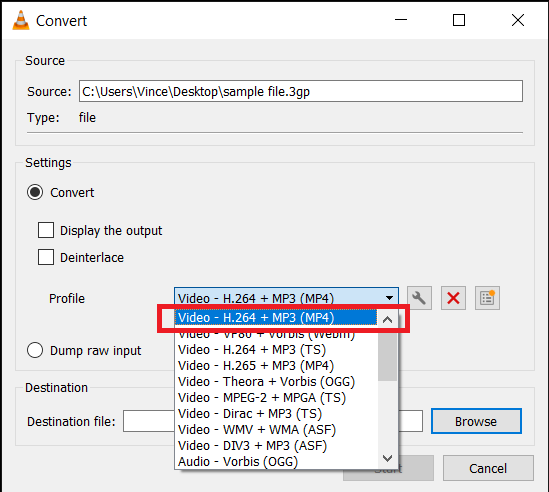
Task: Choose Video - Dirac + MP3 (TS) profile
Action: 276,414
